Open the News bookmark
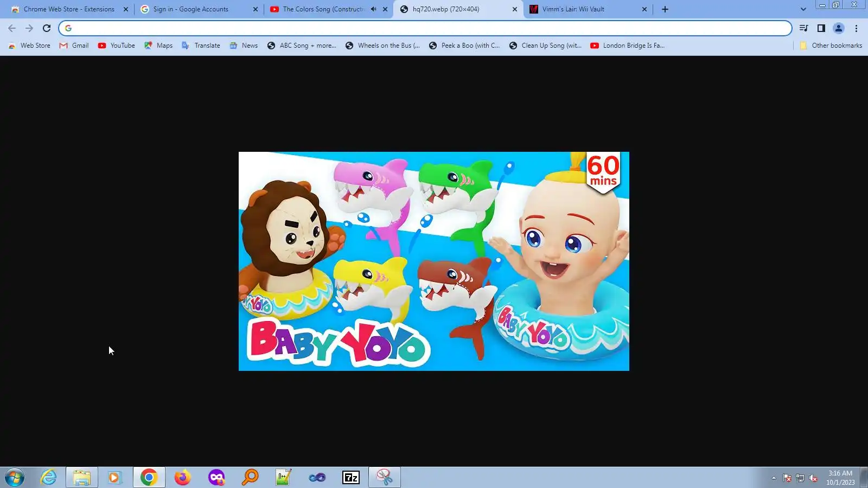Image resolution: width=868 pixels, height=488 pixels. [244, 46]
